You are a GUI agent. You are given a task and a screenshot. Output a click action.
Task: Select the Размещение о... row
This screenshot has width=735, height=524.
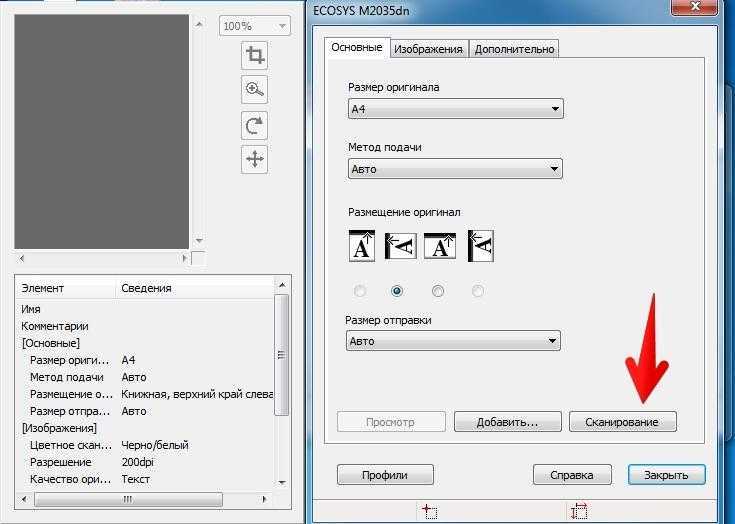145,394
